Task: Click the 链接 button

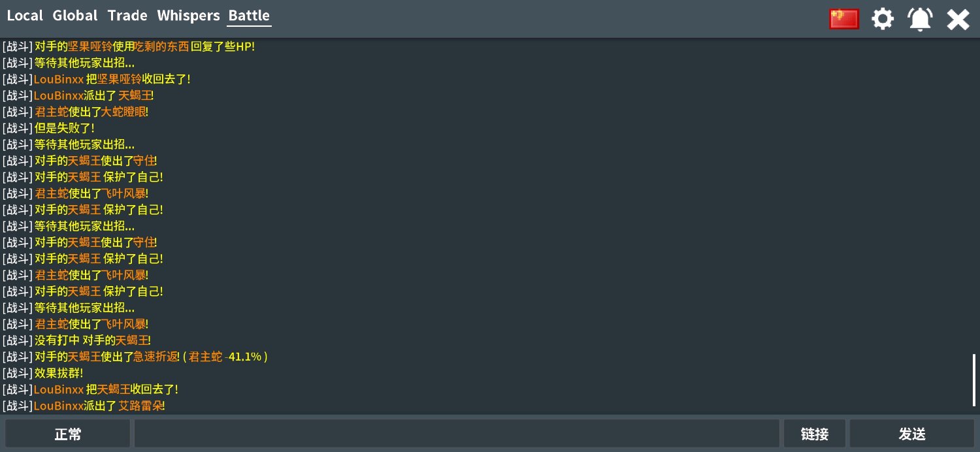Action: pos(815,434)
